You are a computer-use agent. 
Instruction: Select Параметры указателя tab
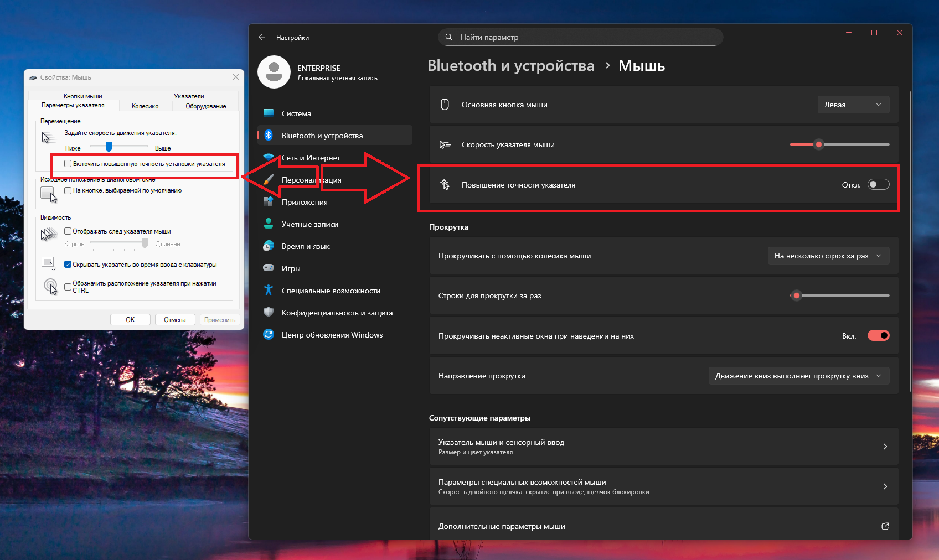point(73,106)
